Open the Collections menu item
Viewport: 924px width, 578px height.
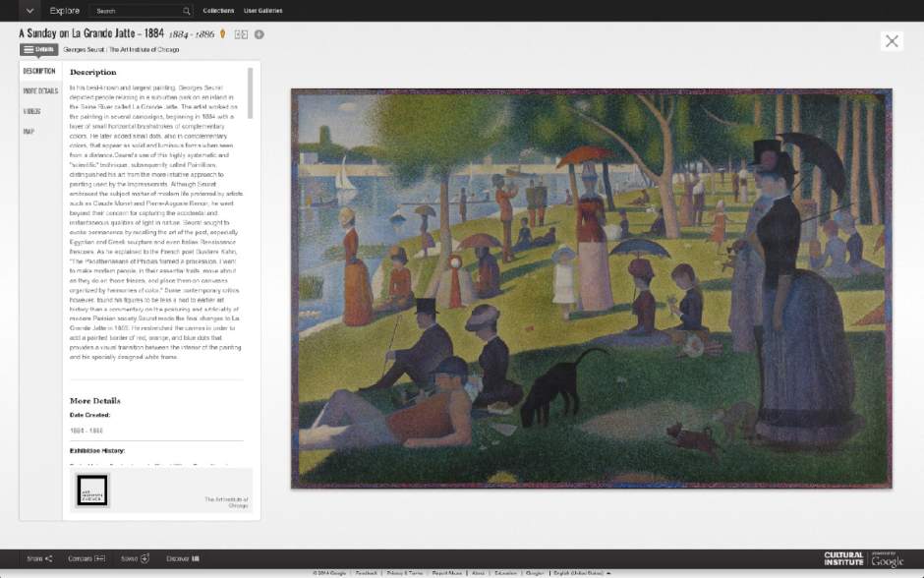[x=218, y=11]
